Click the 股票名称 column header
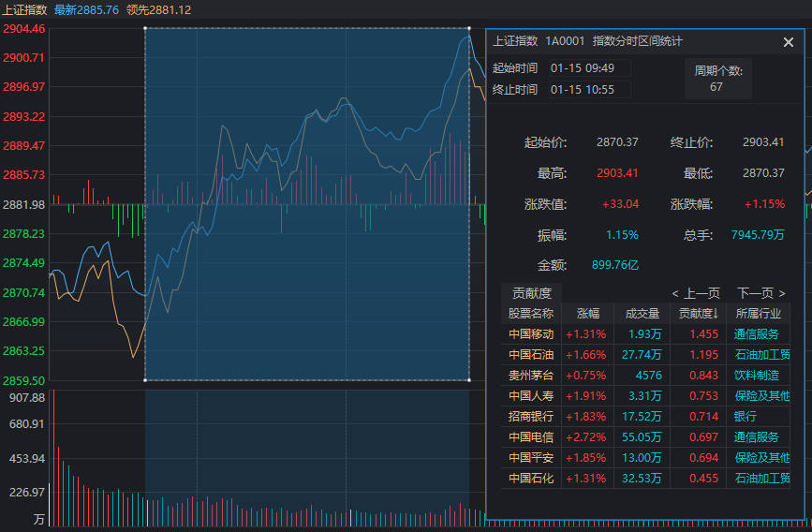The height and width of the screenshot is (532, 812). coord(531,314)
